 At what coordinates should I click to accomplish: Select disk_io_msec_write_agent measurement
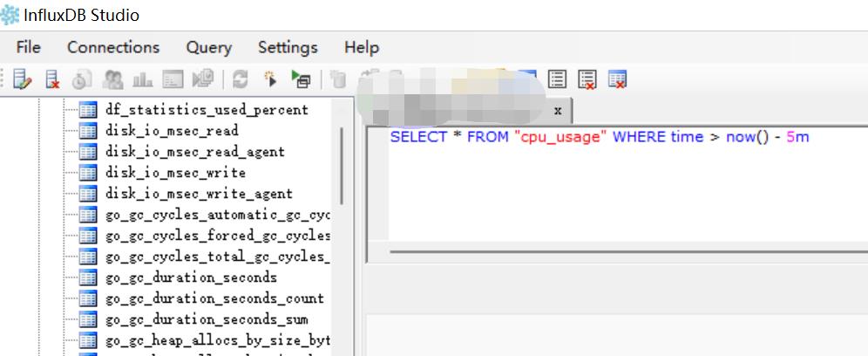(x=199, y=194)
